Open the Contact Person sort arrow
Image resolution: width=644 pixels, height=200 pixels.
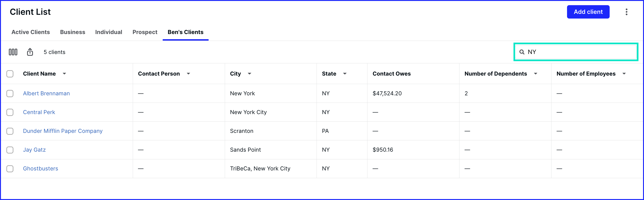click(x=189, y=74)
